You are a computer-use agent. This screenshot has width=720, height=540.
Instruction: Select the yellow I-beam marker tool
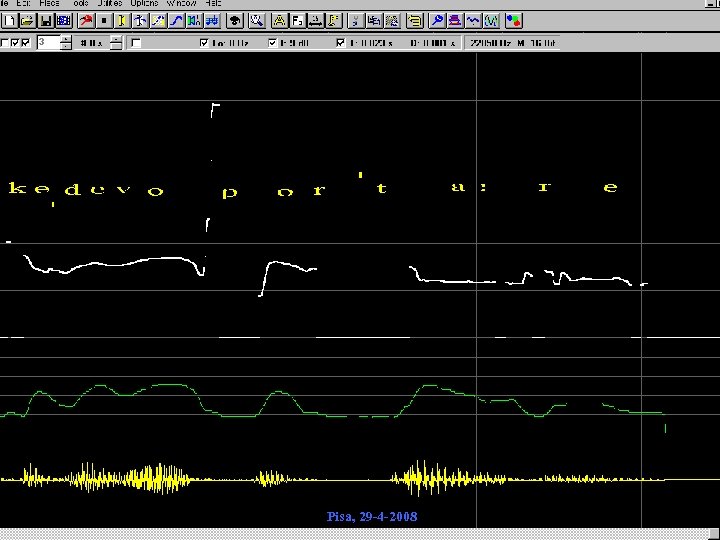(x=122, y=21)
